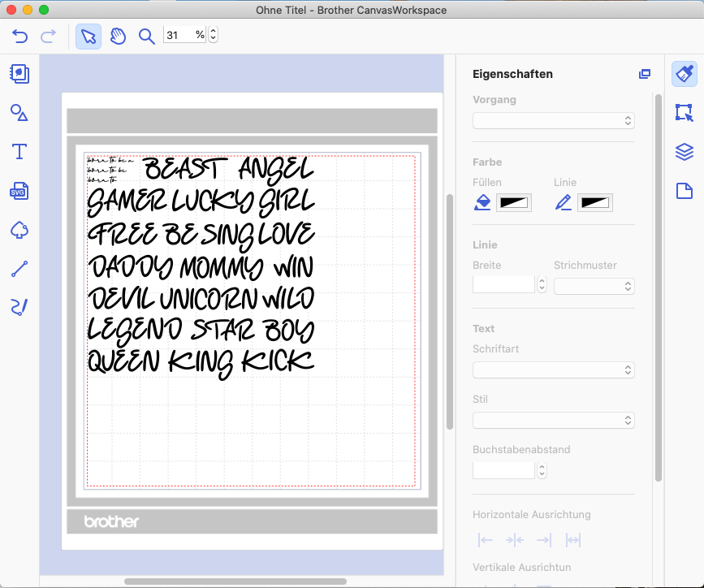704x588 pixels.
Task: Expand the Vorgang dropdown
Action: coord(553,120)
